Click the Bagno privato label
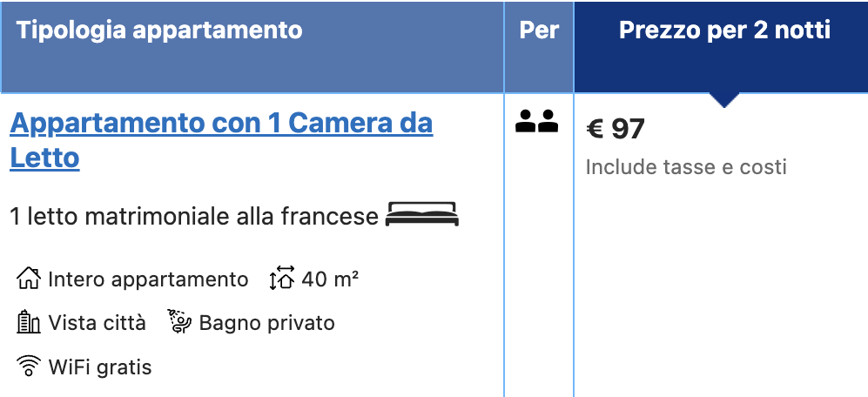Screen dimensions: 868x397 (266, 323)
